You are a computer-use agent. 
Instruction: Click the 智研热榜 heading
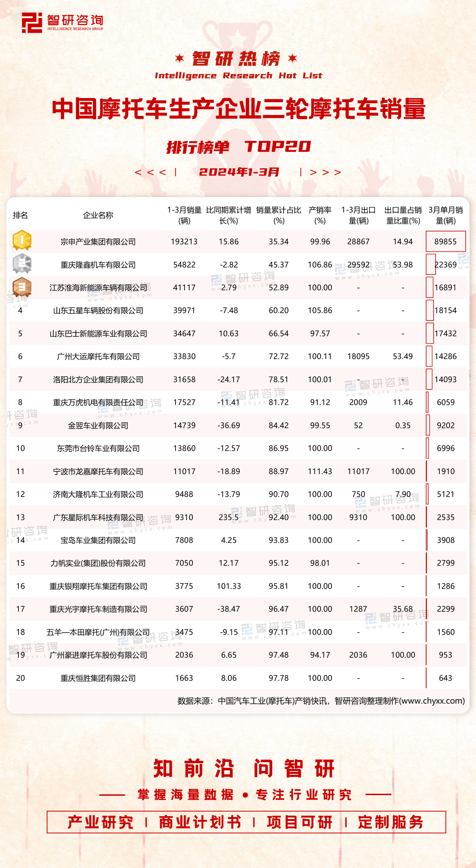coord(236,59)
